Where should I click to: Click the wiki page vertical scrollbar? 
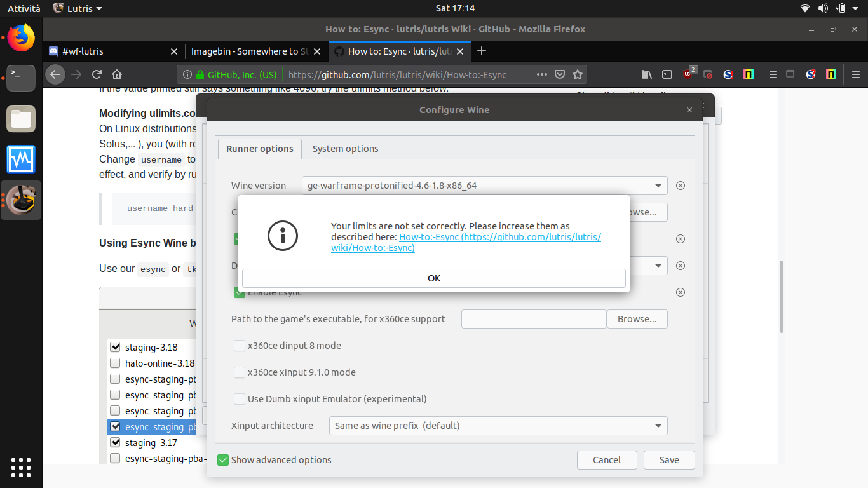click(x=782, y=297)
